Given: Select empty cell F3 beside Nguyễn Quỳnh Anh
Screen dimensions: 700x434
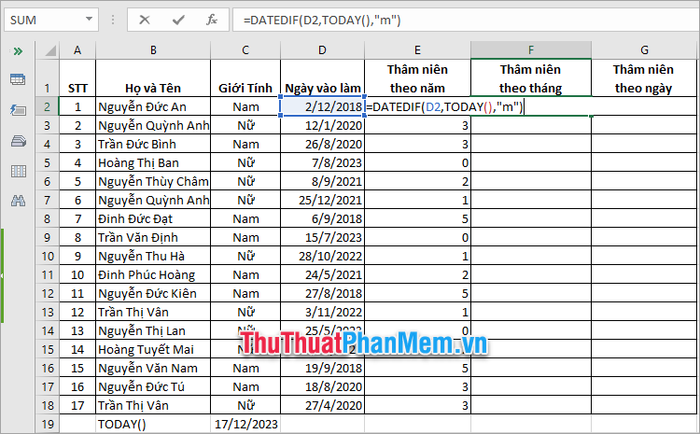Looking at the screenshot, I should [x=531, y=125].
